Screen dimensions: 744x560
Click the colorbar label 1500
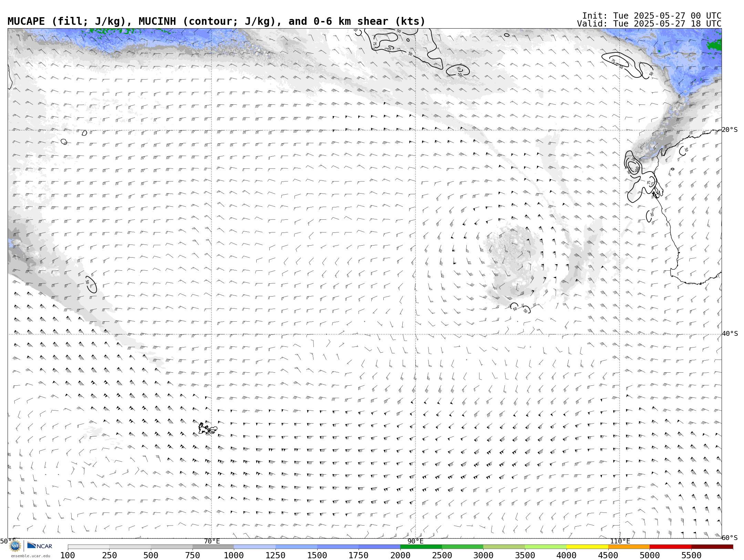pos(317,556)
